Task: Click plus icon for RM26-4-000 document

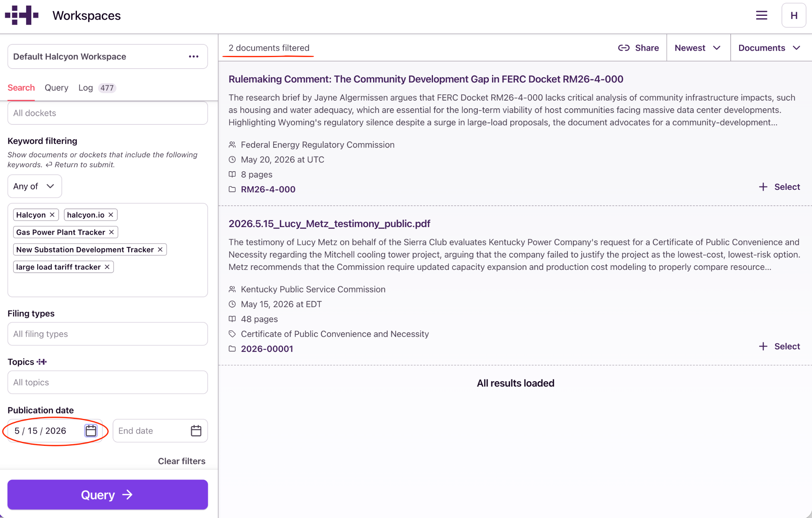Action: click(763, 187)
